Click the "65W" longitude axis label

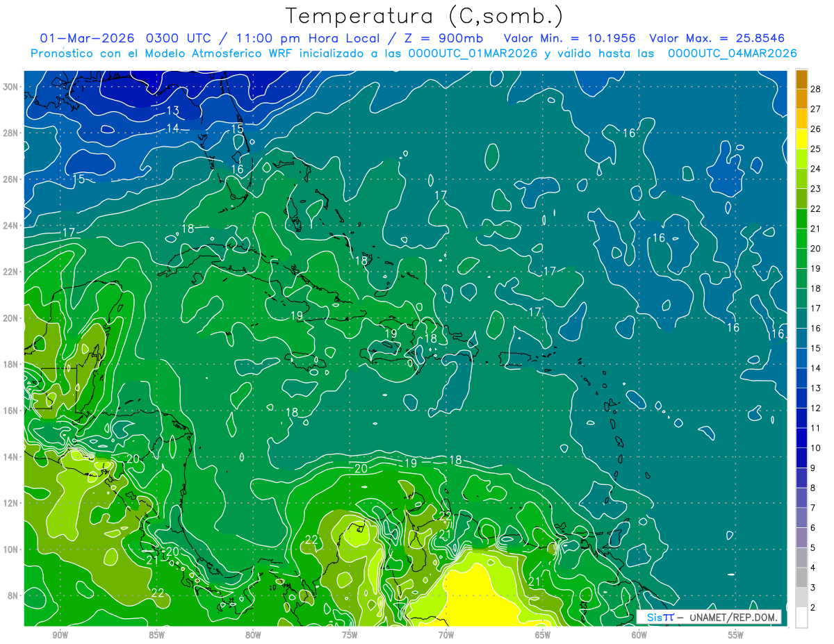[543, 636]
